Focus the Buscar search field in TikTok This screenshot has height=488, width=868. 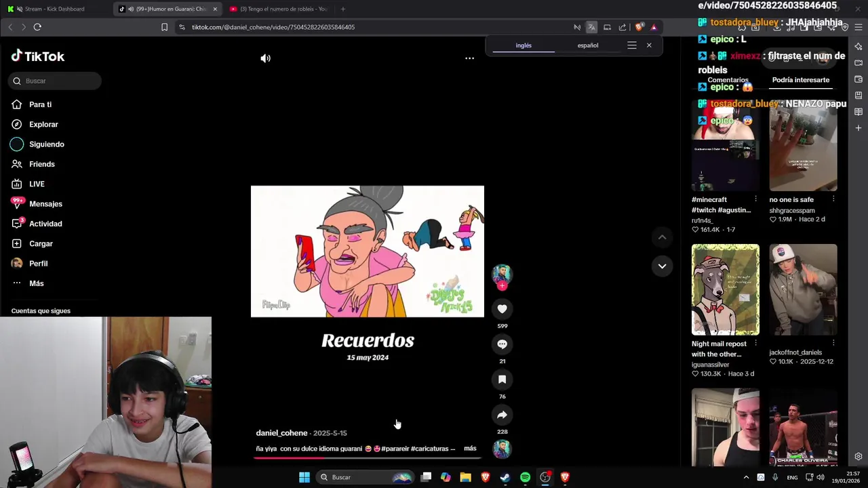click(x=55, y=81)
